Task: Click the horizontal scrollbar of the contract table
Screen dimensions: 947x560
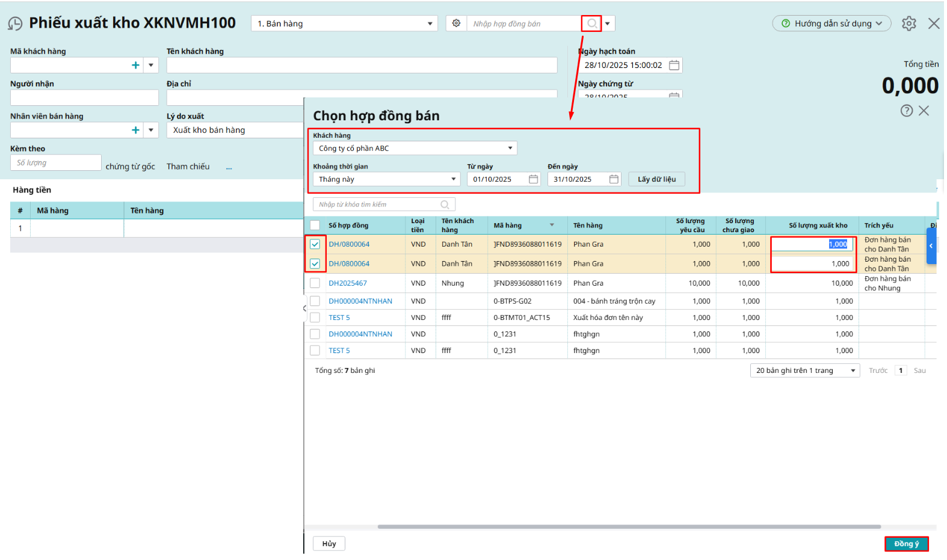Action: pyautogui.click(x=629, y=527)
